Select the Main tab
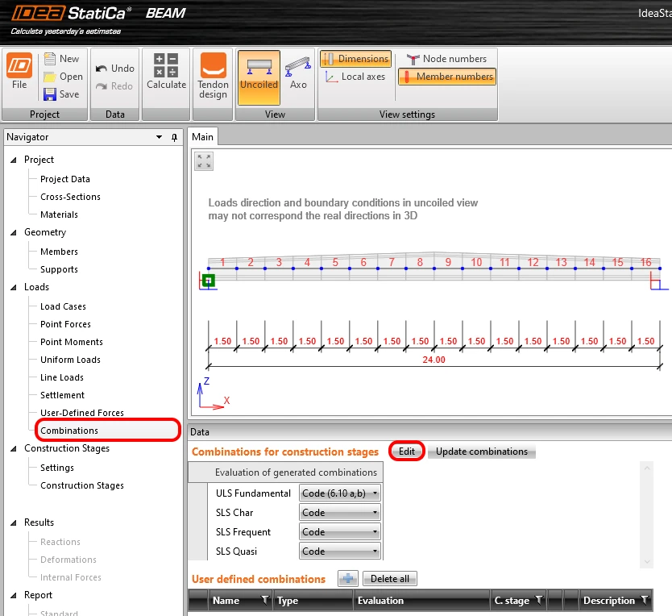Image resolution: width=672 pixels, height=616 pixels. [202, 137]
